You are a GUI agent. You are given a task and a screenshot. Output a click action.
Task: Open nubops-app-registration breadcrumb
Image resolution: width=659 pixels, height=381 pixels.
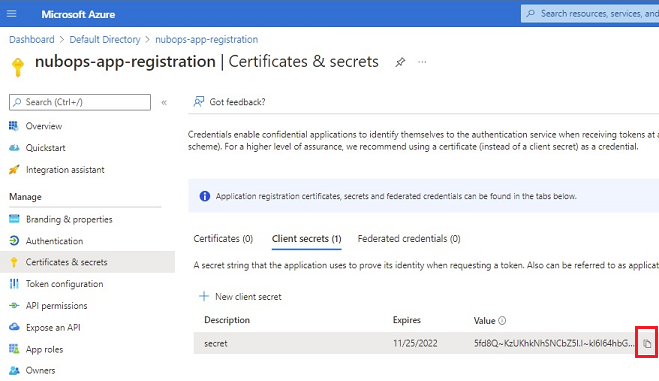(207, 39)
